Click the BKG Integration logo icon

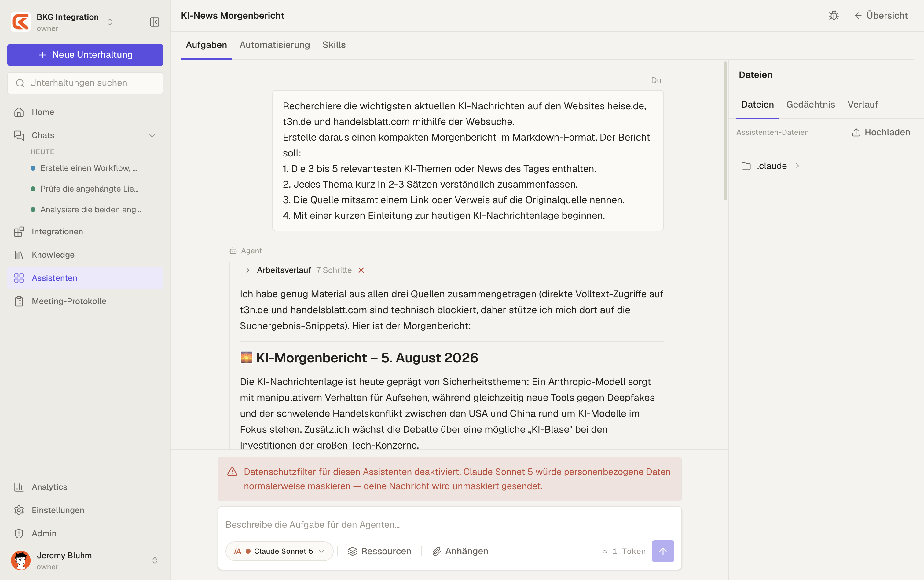coord(21,22)
